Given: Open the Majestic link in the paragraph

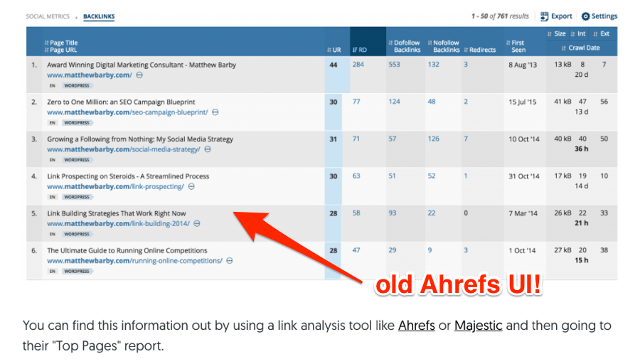Looking at the screenshot, I should tap(478, 325).
